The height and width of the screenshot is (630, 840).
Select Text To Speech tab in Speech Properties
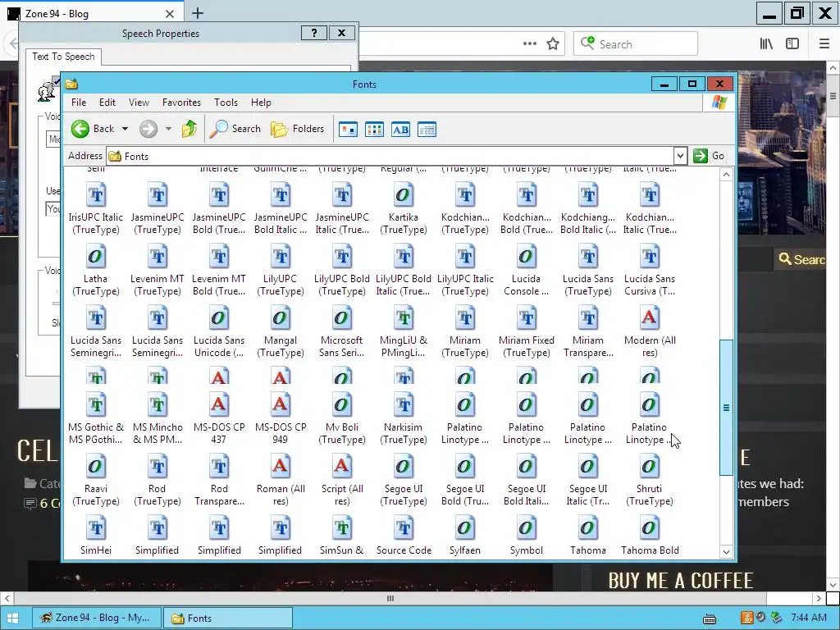[x=63, y=57]
